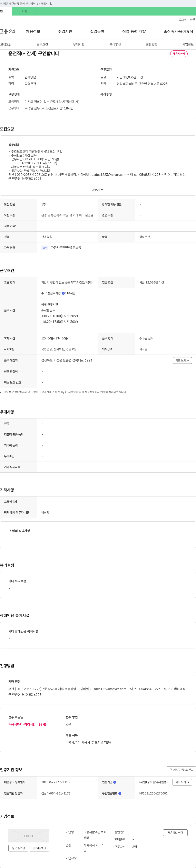Open the help icon next to 인증기관
This screenshot has width=196, height=868.
click(115, 782)
